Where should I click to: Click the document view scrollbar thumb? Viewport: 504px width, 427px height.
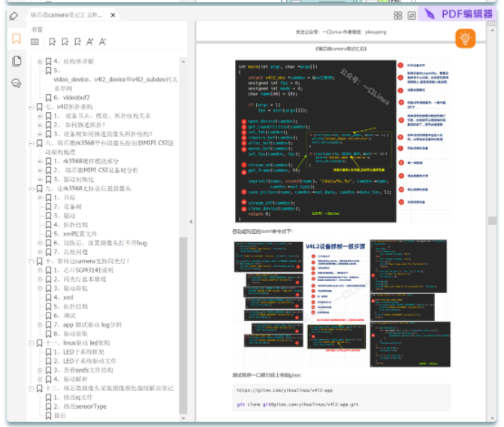tap(492, 220)
